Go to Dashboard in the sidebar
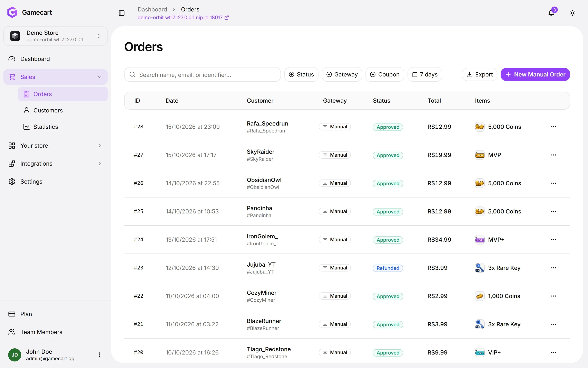The height and width of the screenshot is (368, 588). [55, 59]
